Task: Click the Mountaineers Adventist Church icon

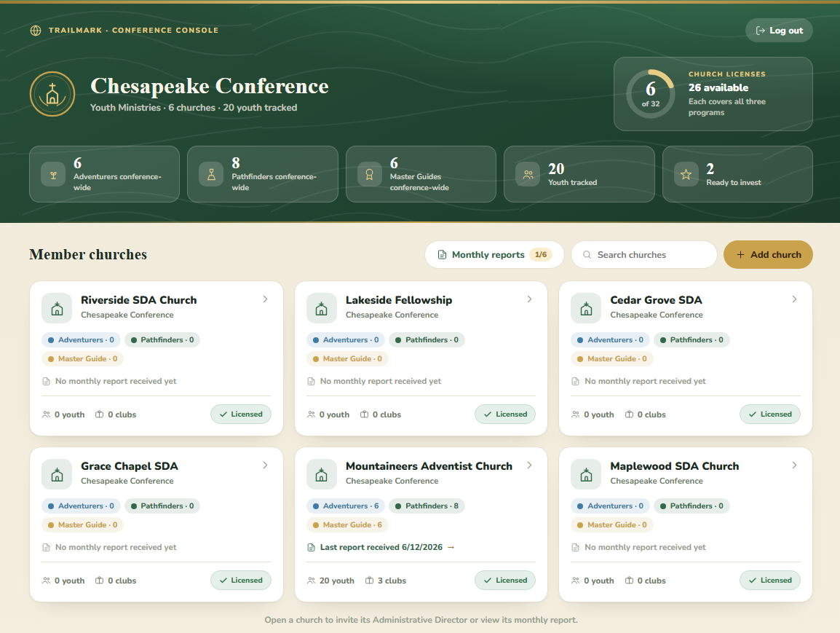Action: tap(322, 474)
